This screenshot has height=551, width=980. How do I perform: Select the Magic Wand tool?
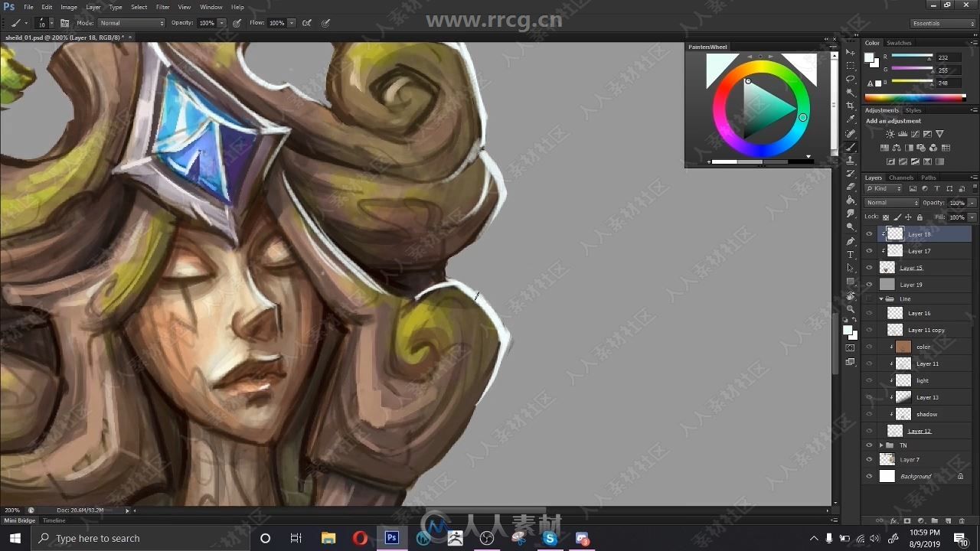[851, 93]
